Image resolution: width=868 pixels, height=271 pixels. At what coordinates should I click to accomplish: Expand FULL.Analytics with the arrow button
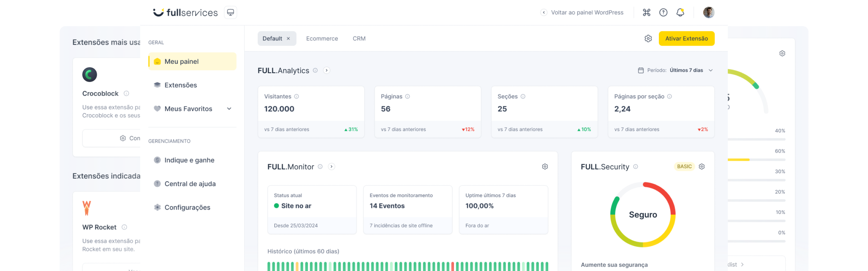click(327, 70)
